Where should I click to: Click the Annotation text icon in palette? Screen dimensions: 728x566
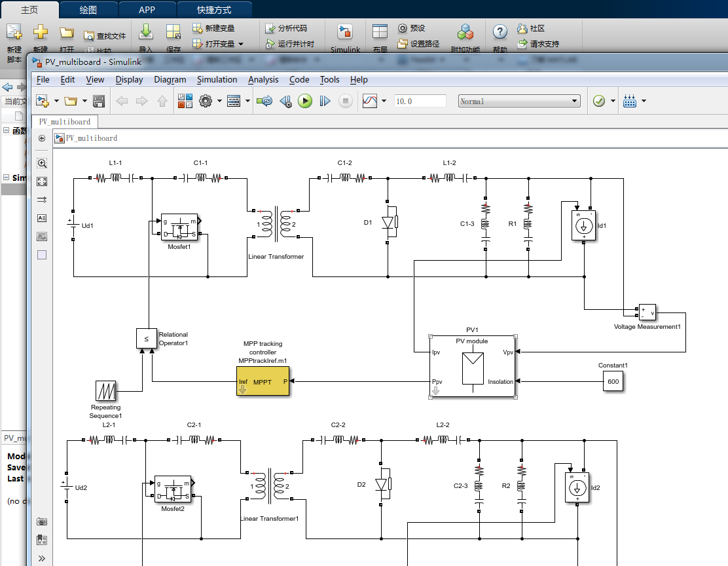pos(42,218)
